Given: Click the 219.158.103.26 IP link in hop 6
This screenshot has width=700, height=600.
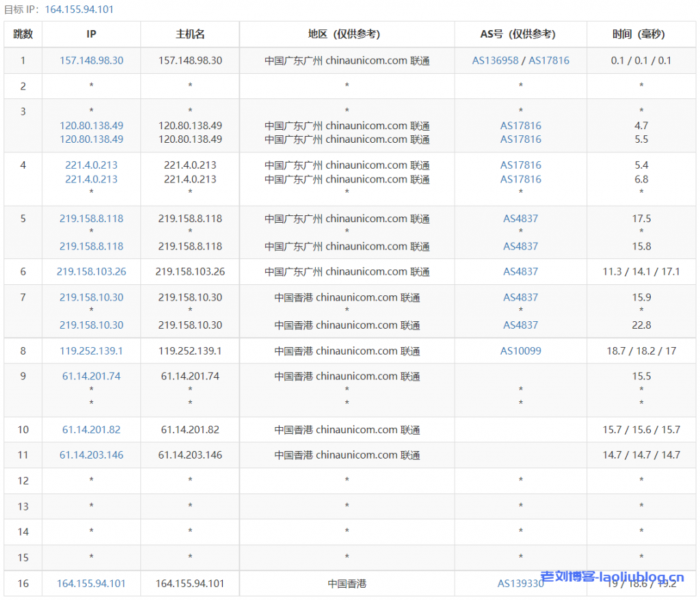Looking at the screenshot, I should pos(92,271).
